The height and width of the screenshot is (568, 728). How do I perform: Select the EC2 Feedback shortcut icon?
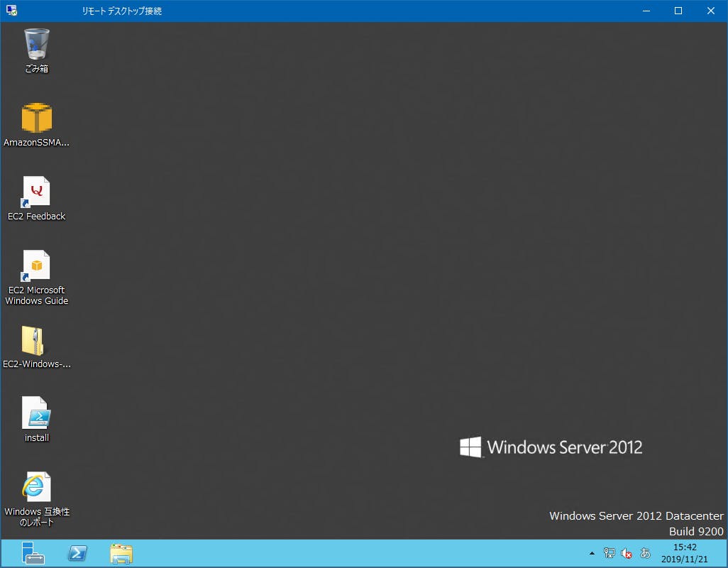coord(36,192)
